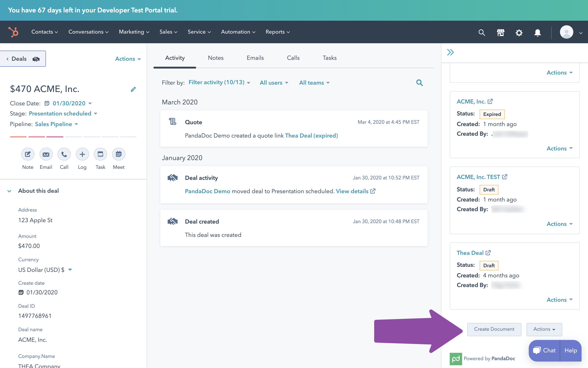The height and width of the screenshot is (368, 588).
Task: Click the handshake icon on Deal activity card
Action: 172,178
